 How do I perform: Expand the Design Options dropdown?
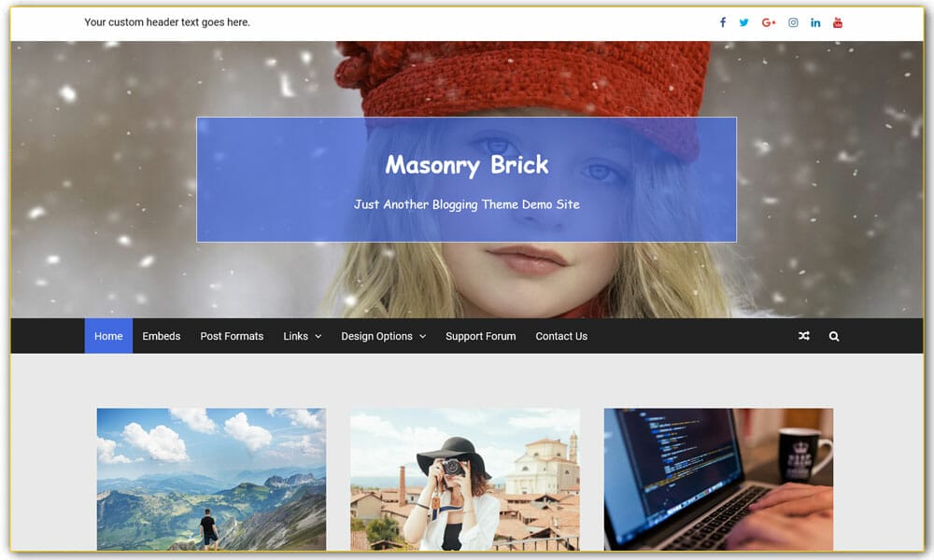click(377, 336)
